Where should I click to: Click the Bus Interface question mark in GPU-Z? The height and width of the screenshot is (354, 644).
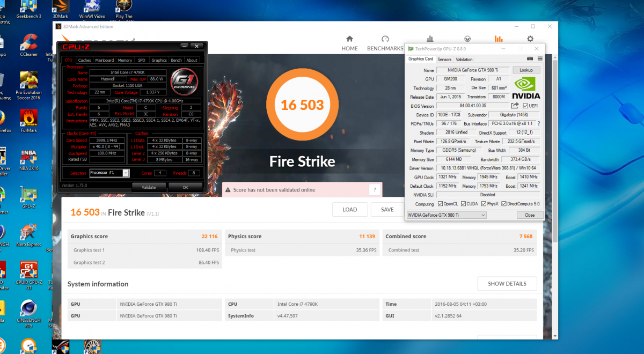point(538,123)
